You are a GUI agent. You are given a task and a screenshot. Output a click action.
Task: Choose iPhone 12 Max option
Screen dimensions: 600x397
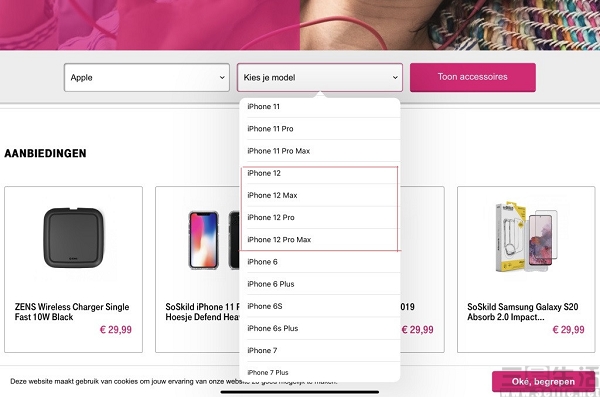[x=320, y=195]
